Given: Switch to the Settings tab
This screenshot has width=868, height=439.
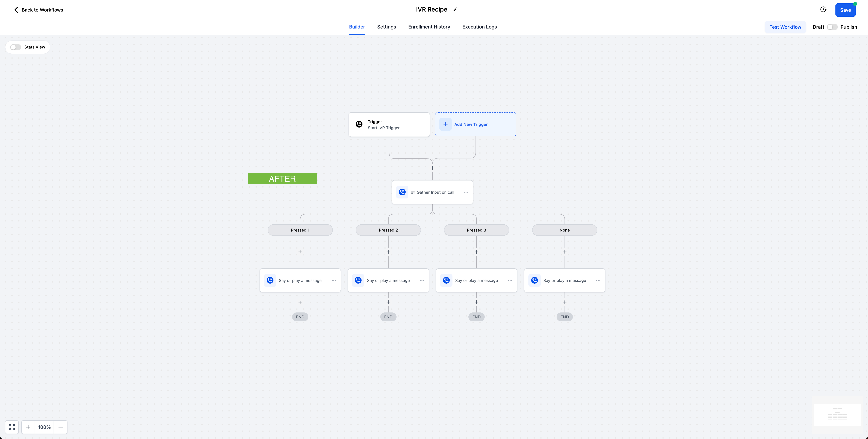Looking at the screenshot, I should tap(387, 27).
